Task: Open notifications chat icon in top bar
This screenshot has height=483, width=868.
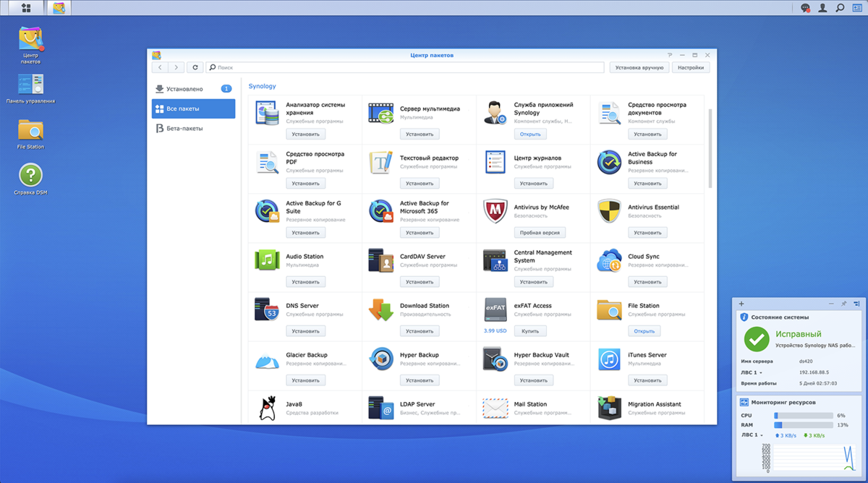Action: click(805, 8)
